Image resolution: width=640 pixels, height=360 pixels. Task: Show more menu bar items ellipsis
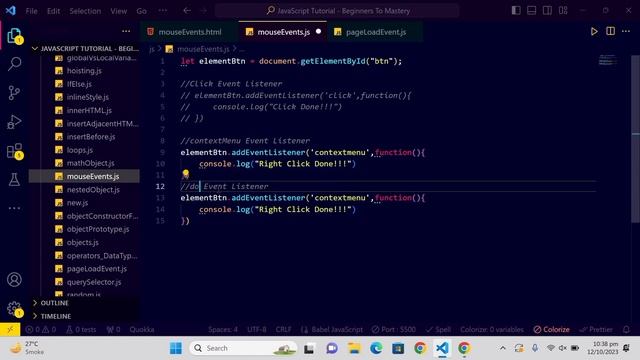point(162,11)
